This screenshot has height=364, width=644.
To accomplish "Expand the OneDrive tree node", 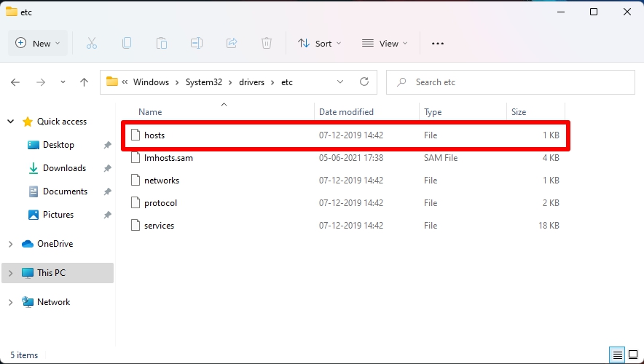I will [11, 244].
